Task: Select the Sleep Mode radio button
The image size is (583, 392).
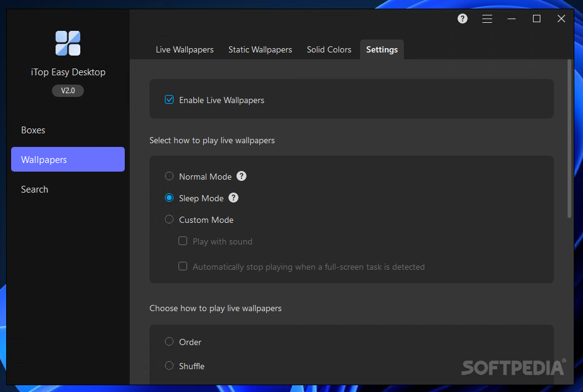Action: (x=169, y=198)
